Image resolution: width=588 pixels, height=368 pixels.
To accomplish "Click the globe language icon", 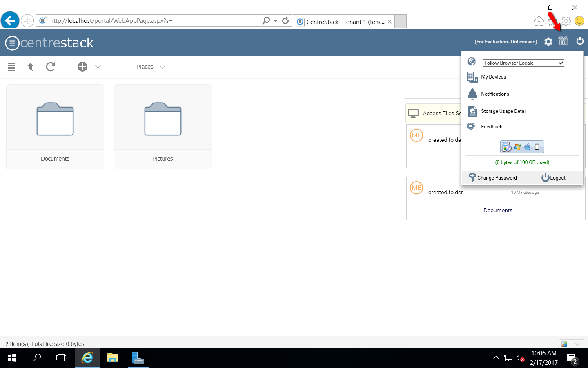I will click(472, 61).
